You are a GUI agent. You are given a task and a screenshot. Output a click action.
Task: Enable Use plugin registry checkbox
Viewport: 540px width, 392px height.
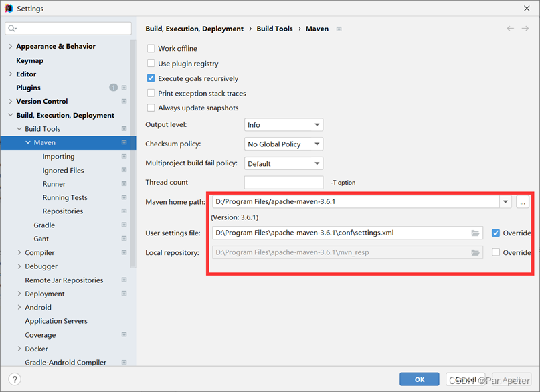pyautogui.click(x=151, y=64)
